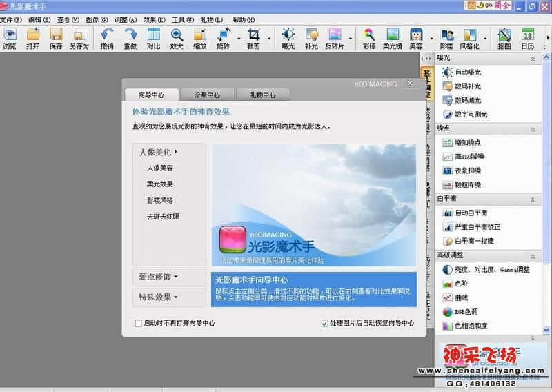Choose 高ISO降噪 in the right panel
Screen dimensions: 552x392
pyautogui.click(x=463, y=157)
